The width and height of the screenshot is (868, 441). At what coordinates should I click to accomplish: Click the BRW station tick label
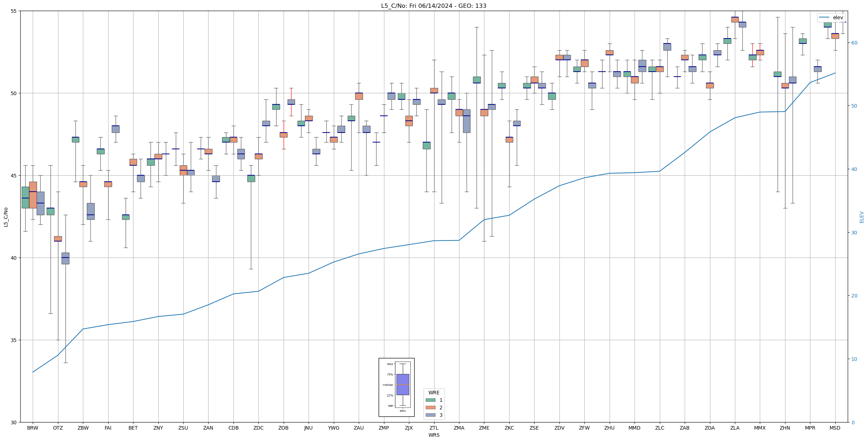tap(33, 428)
